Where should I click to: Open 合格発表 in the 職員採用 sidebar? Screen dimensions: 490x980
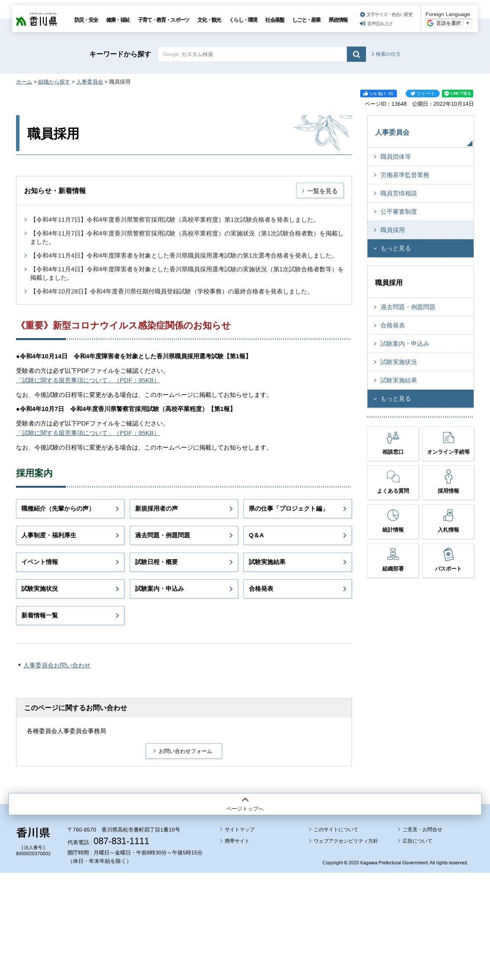(x=420, y=326)
